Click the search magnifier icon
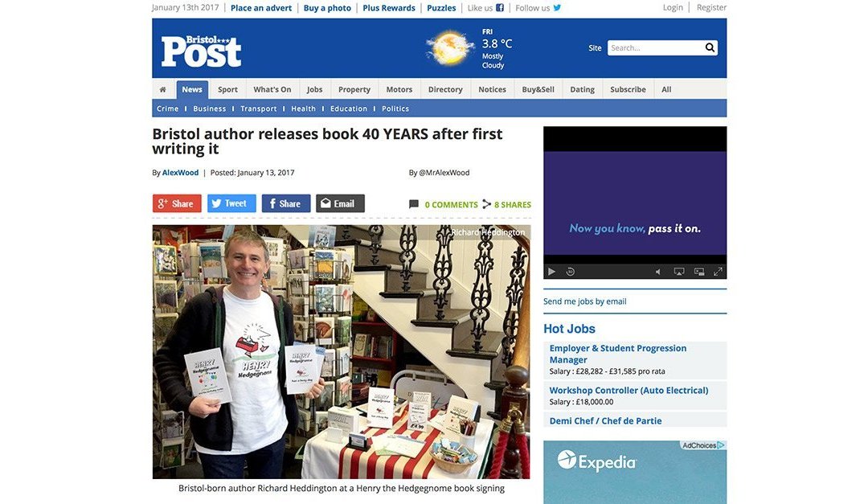 (710, 47)
